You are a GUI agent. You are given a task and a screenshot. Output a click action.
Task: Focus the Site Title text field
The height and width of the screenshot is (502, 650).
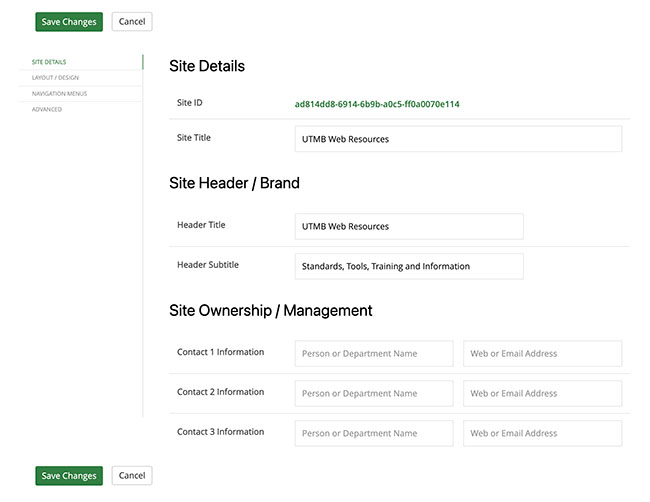(x=458, y=139)
